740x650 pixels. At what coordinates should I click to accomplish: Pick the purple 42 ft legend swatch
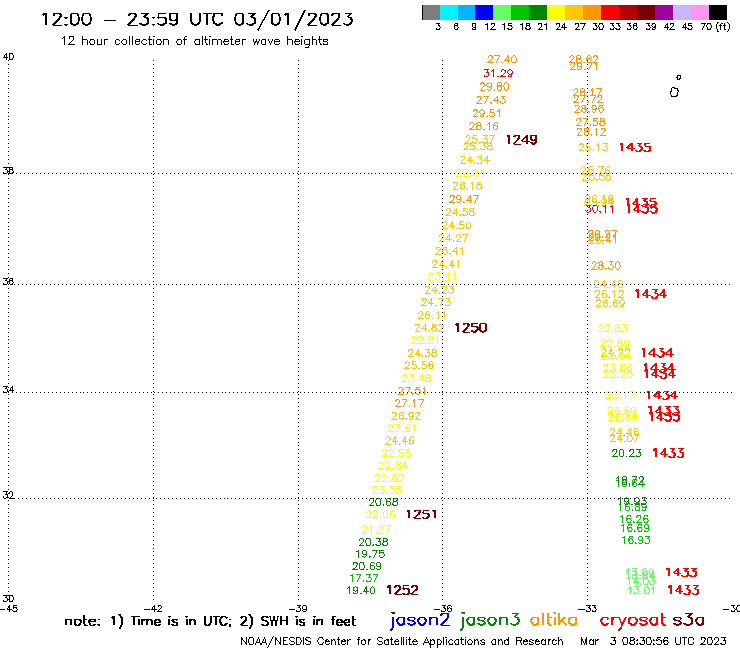point(664,12)
